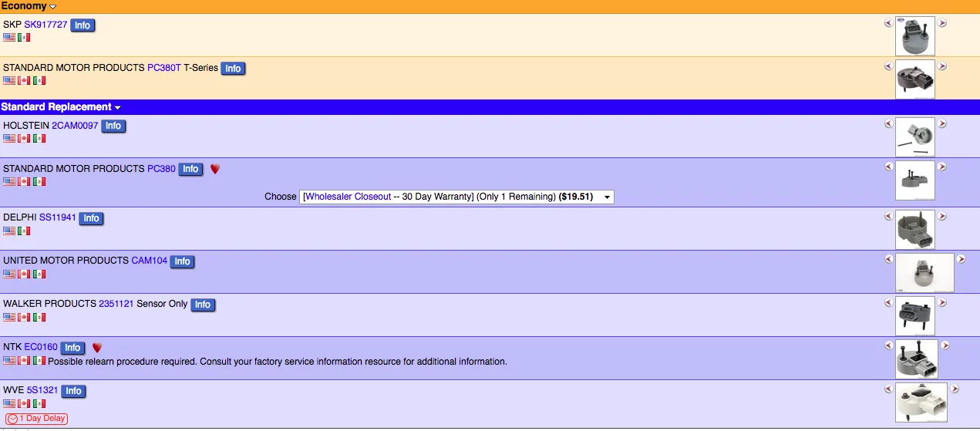Open Info for SKP SK917727

click(83, 25)
